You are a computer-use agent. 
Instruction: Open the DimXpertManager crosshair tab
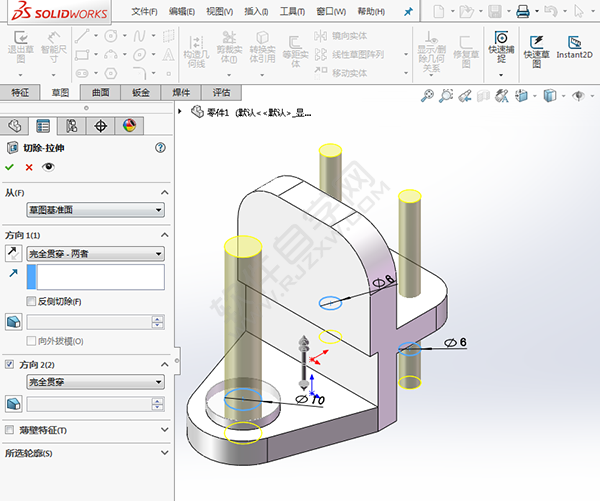tap(100, 126)
